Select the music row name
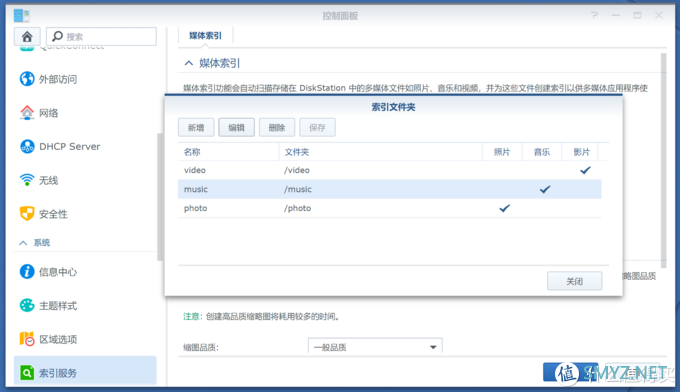This screenshot has width=680, height=392. coord(196,189)
